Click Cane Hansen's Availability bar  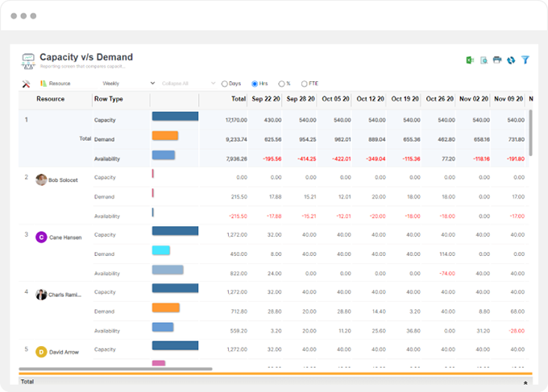pos(168,270)
